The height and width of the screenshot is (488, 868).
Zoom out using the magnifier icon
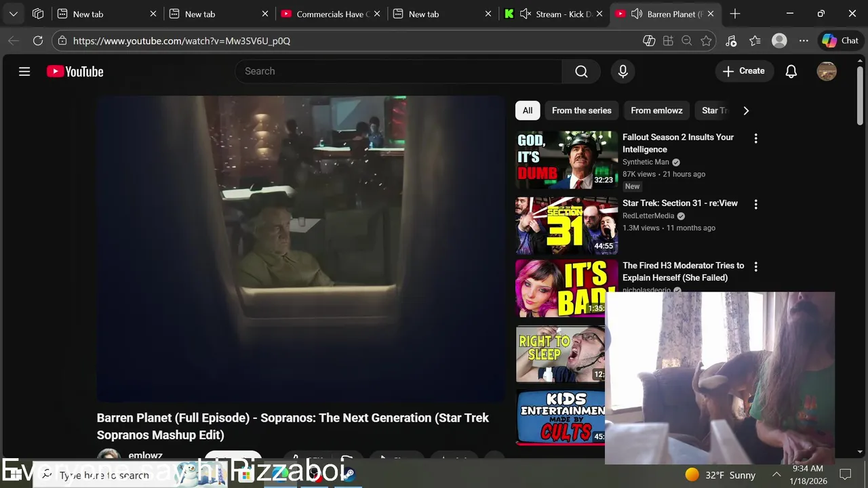687,41
